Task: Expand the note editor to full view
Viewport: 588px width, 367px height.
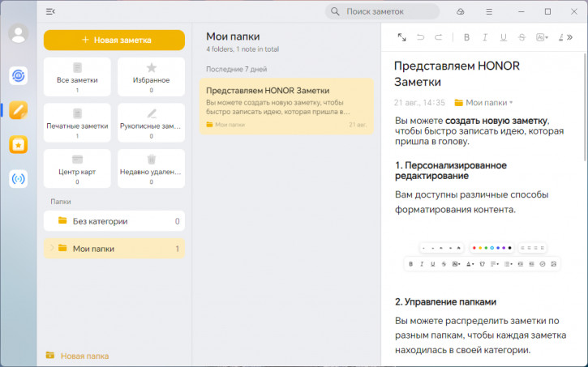Action: point(401,37)
